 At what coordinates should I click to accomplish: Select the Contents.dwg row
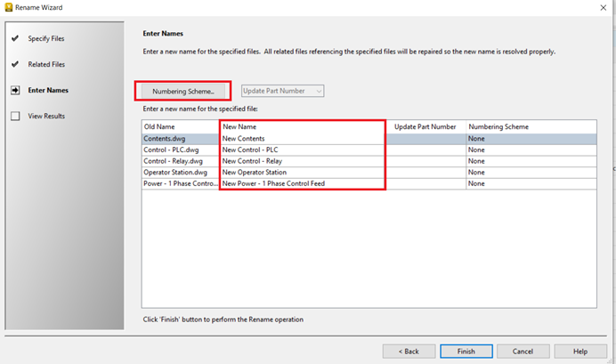369,139
